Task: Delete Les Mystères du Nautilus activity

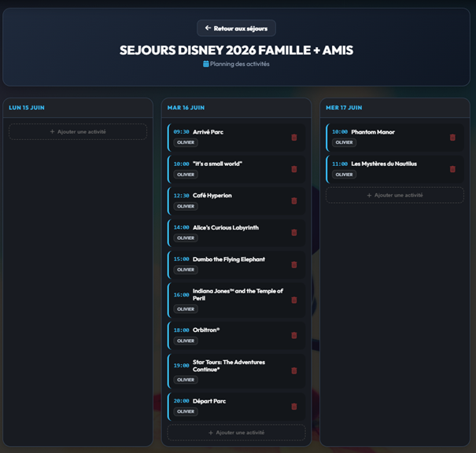Action: tap(452, 169)
